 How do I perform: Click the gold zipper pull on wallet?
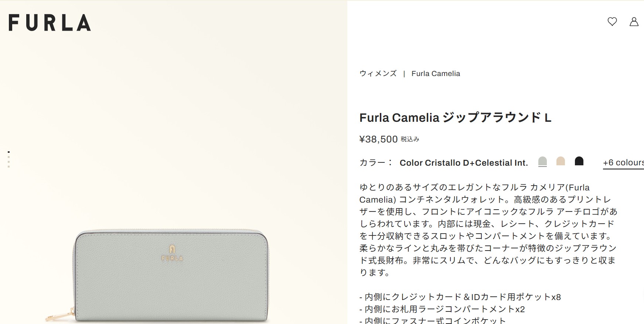[60, 316]
